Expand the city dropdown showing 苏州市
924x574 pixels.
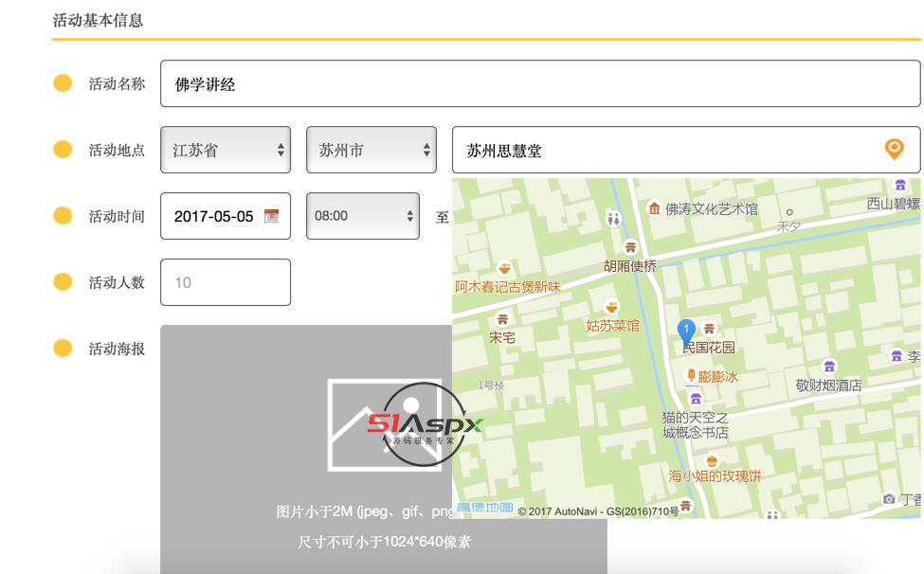tap(371, 150)
